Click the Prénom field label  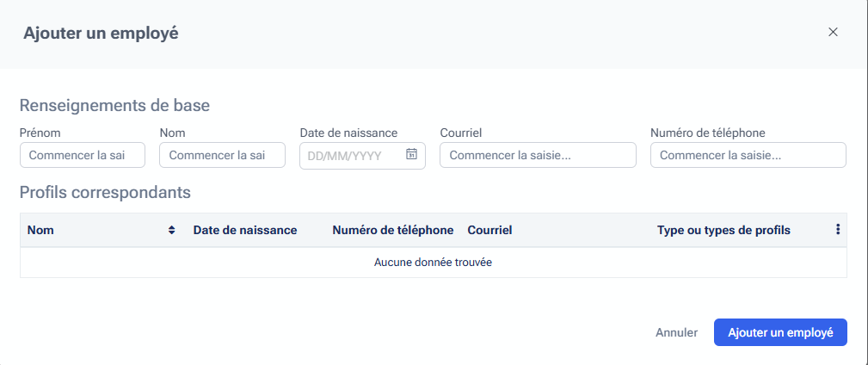tap(40, 133)
